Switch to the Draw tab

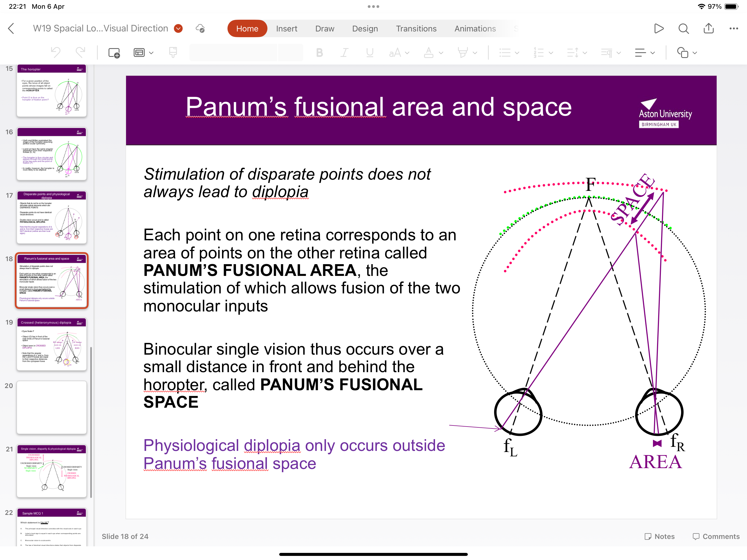(325, 28)
